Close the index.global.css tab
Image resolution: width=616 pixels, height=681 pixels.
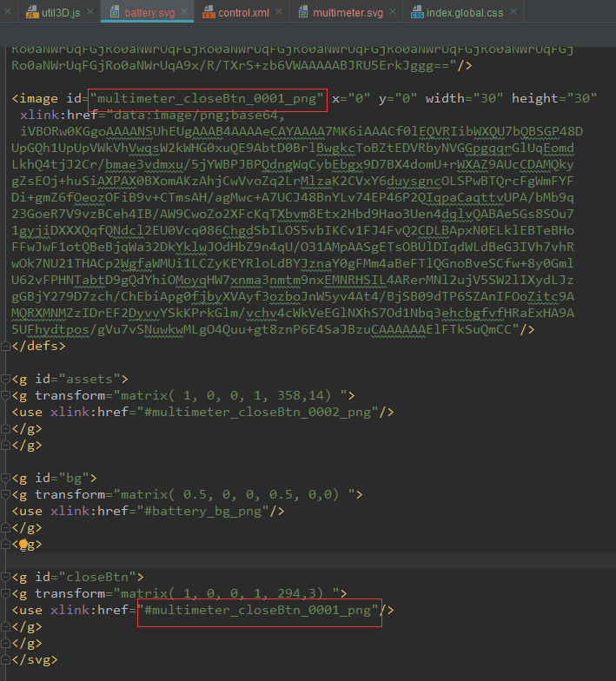[513, 12]
